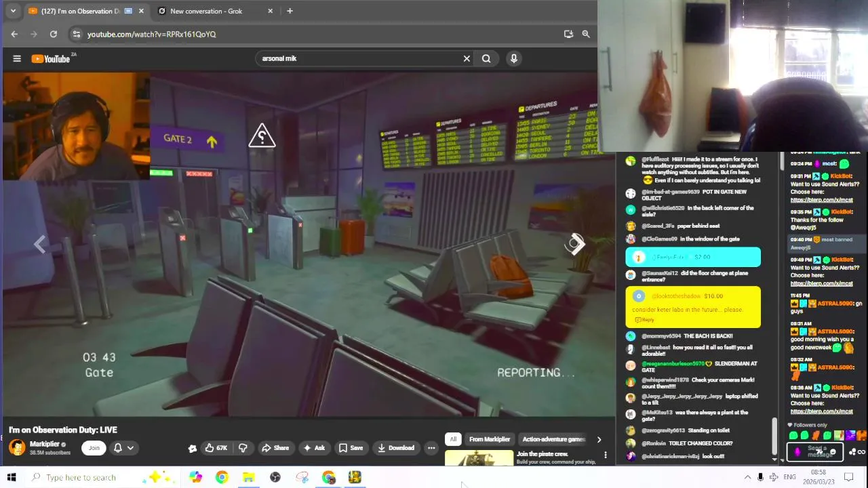Screen dimensions: 868x488
Task: Click the address bar URL field
Action: coord(319,34)
